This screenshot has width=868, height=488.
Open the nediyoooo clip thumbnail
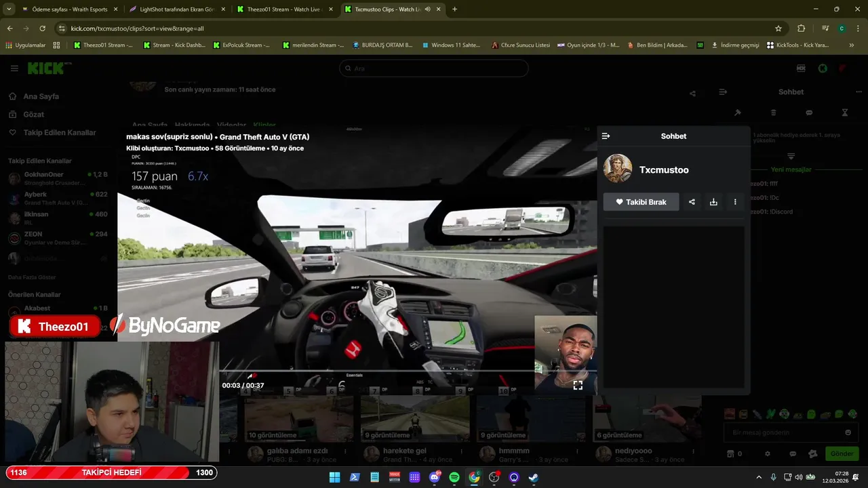(647, 420)
